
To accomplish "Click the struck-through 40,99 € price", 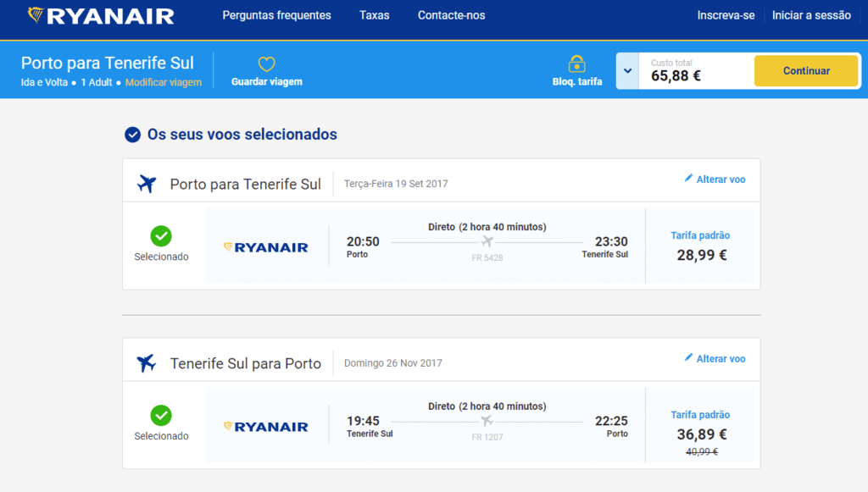I will [702, 451].
